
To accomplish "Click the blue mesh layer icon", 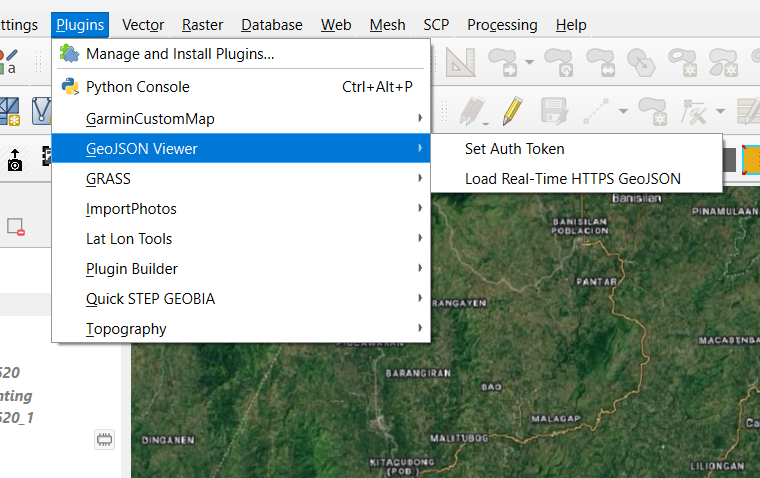I will [x=10, y=112].
